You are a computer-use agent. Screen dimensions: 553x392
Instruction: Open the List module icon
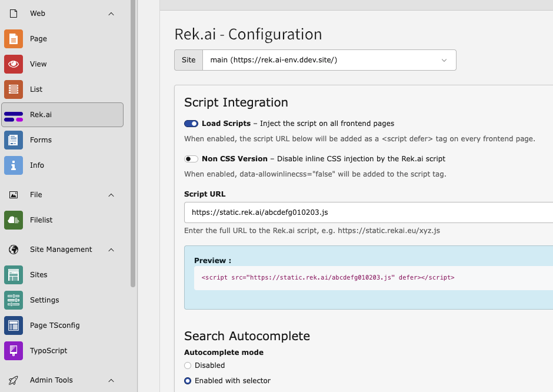pyautogui.click(x=14, y=89)
